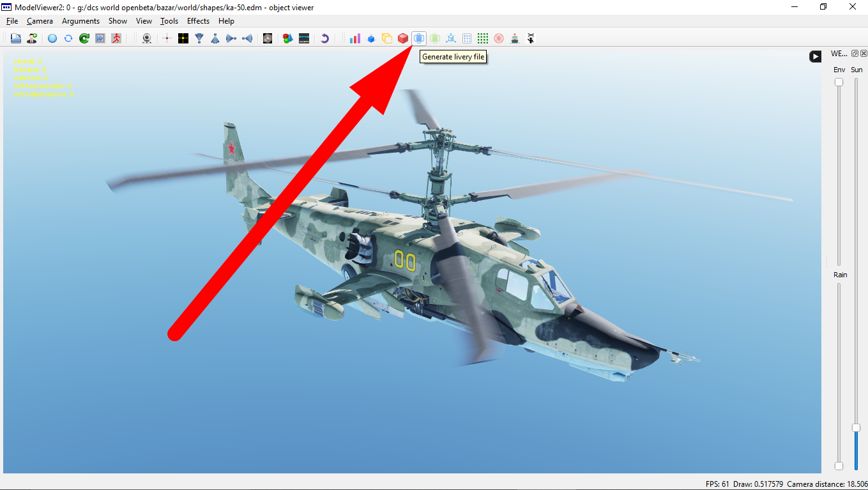Viewport: 868px width, 490px height.
Task: Click the colored bar chart statistics icon
Action: 355,38
